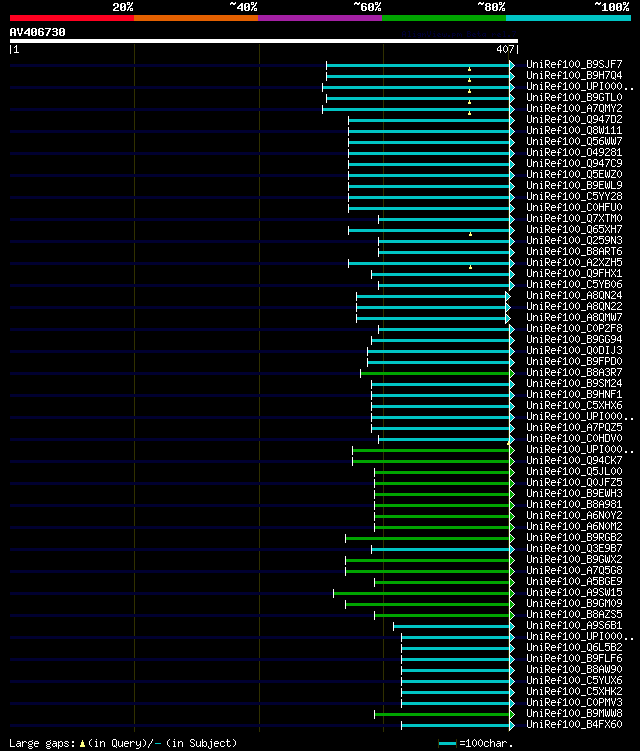
Task: Click the UniRef100_B9HNF1 label
Action: pyautogui.click(x=574, y=395)
